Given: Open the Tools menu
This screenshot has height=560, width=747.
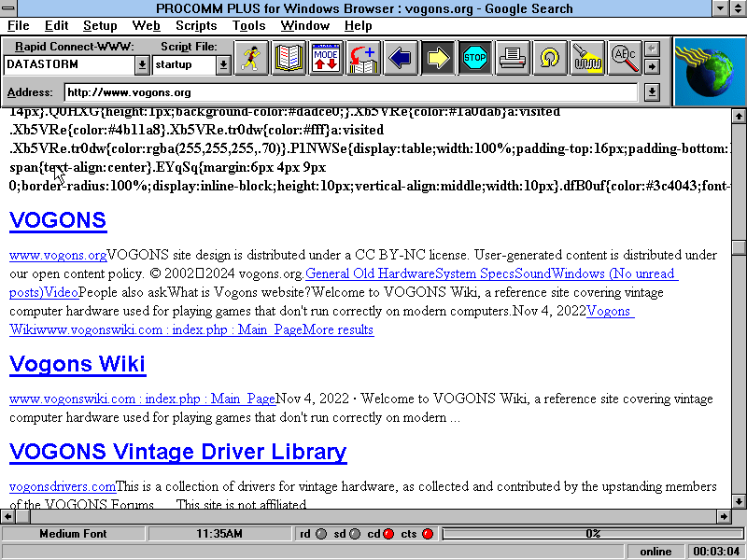Looking at the screenshot, I should (248, 26).
